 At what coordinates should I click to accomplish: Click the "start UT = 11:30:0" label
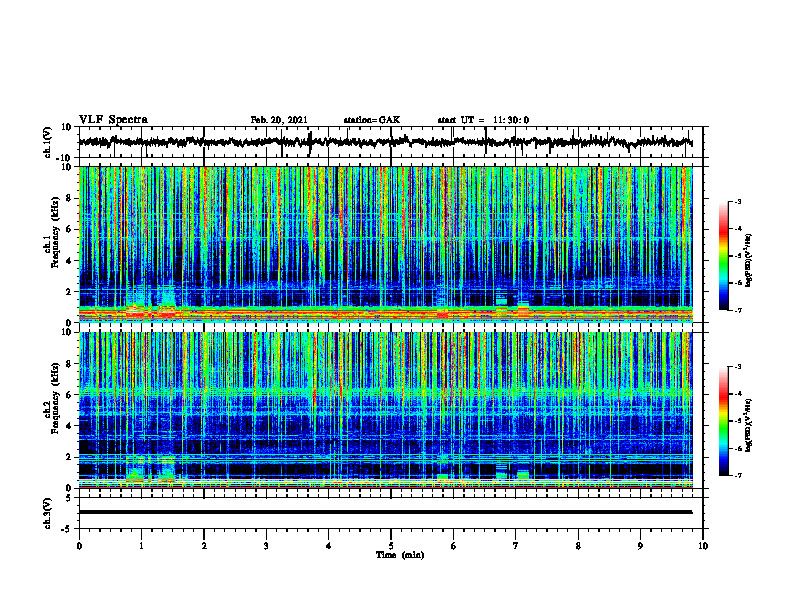[x=483, y=120]
